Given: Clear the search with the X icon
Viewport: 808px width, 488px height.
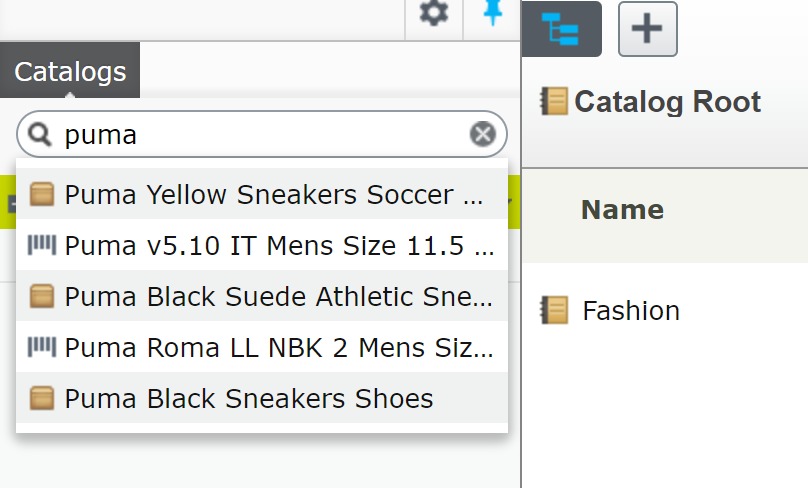Looking at the screenshot, I should pos(483,134).
